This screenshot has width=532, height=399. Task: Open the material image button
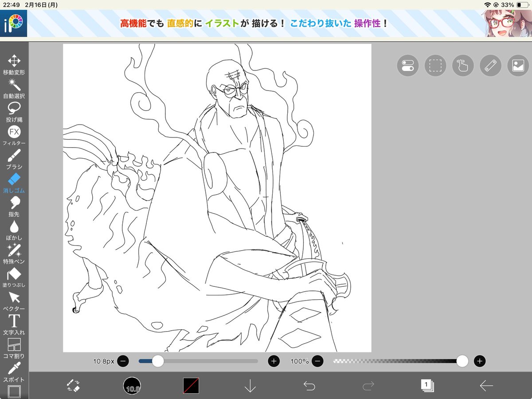pos(518,66)
